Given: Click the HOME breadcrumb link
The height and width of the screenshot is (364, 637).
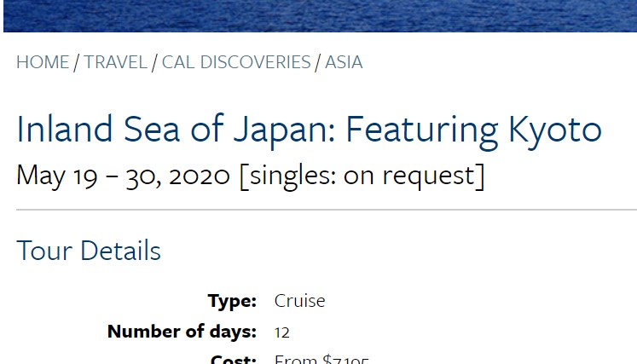Looking at the screenshot, I should point(43,62).
